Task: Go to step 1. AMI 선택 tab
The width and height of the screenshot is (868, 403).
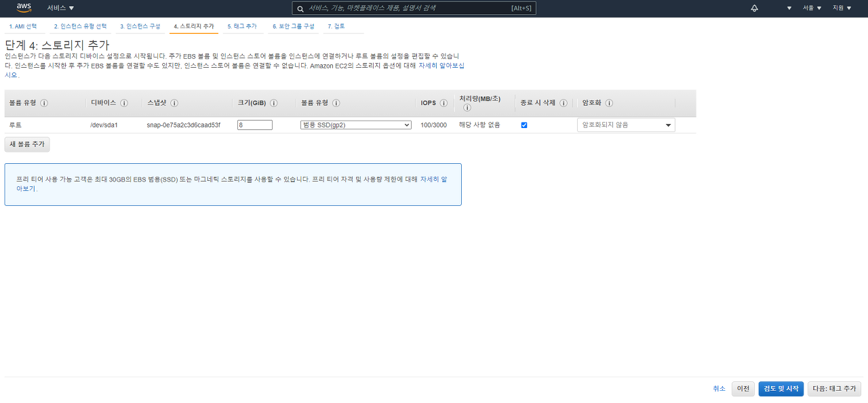Action: click(x=23, y=26)
